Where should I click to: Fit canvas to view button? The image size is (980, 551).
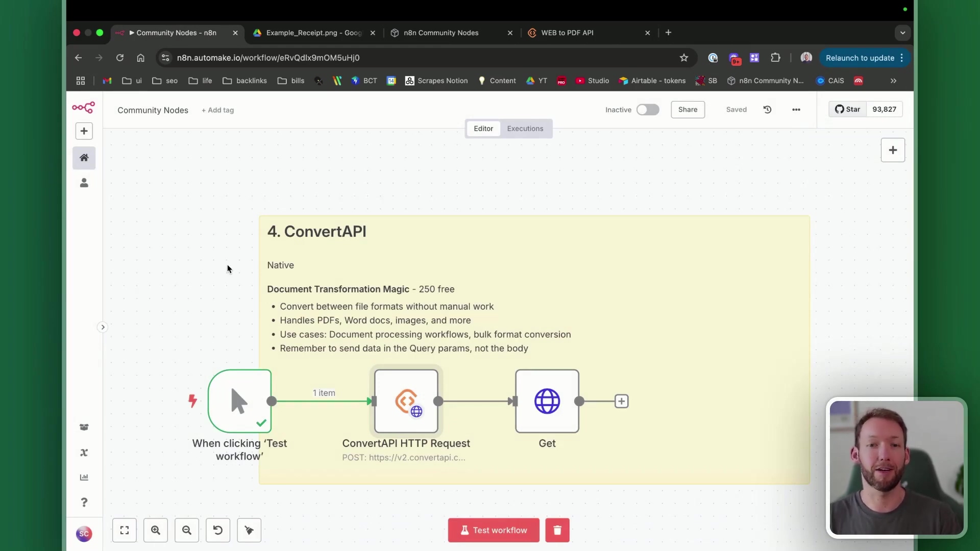point(125,530)
